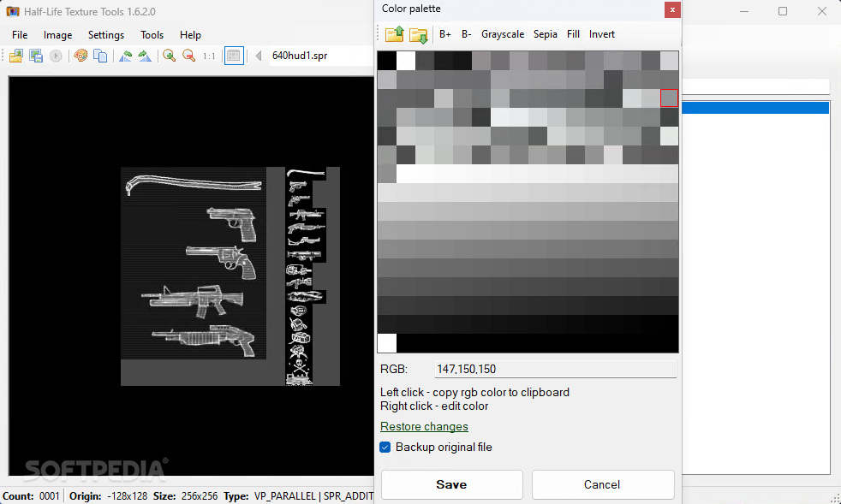This screenshot has height=504, width=841.
Task: Save palette with folder down-arrow icon
Action: pos(418,34)
